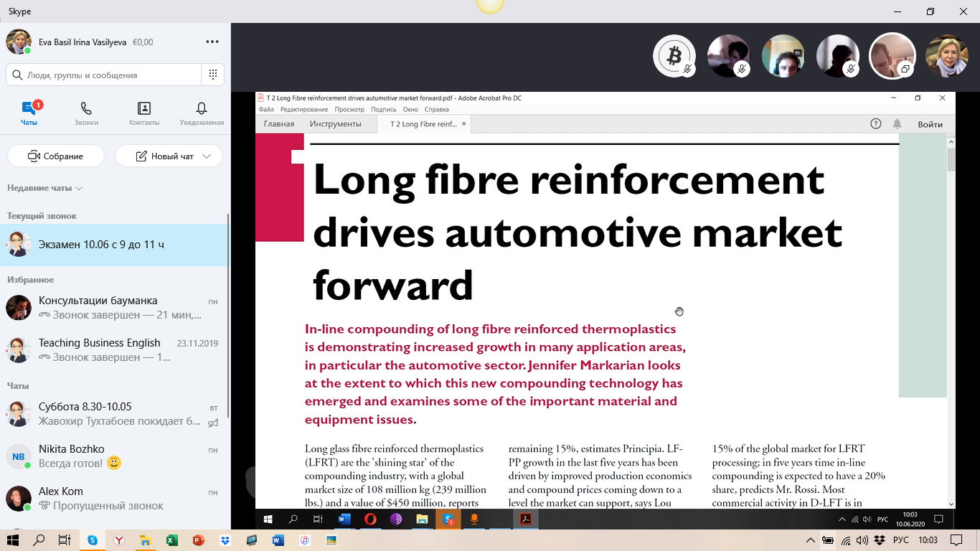Open the Редактирование menu in Acrobat
980x551 pixels.
[x=304, y=110]
